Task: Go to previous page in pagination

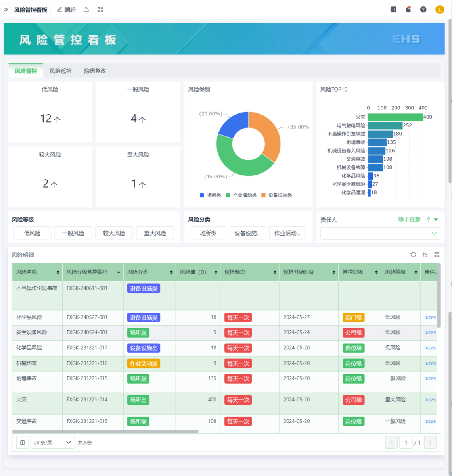Action: pyautogui.click(x=391, y=442)
